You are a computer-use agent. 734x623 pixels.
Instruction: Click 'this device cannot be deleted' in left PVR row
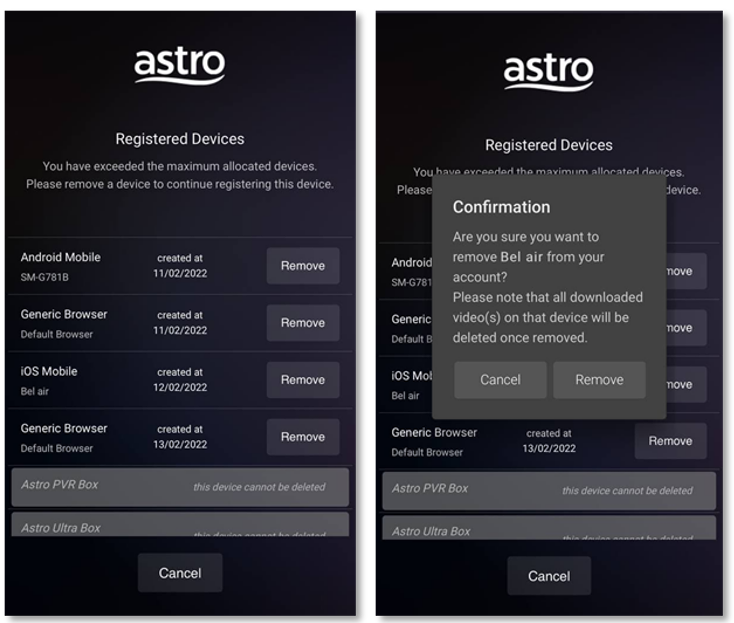[259, 487]
